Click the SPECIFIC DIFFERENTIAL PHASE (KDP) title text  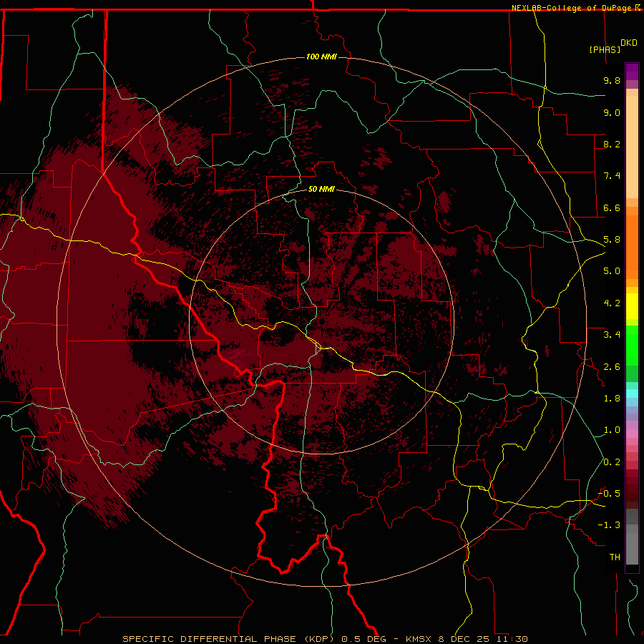tap(230, 639)
